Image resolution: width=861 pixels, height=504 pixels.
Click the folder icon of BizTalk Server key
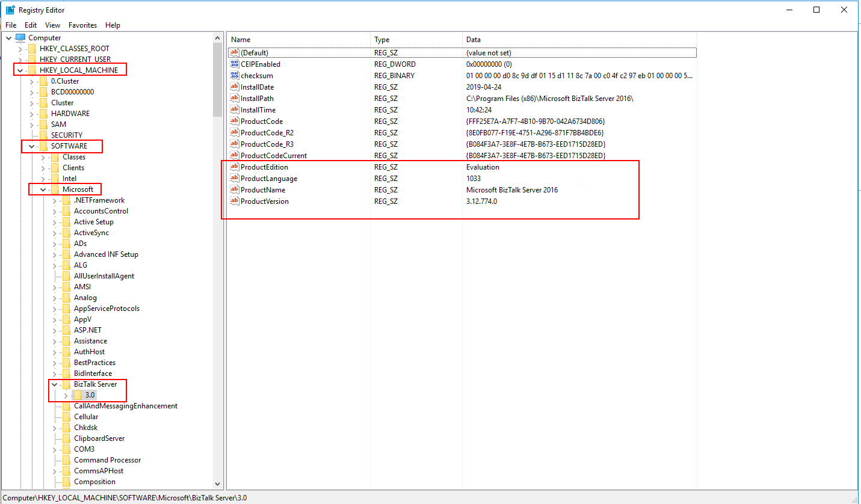click(66, 384)
